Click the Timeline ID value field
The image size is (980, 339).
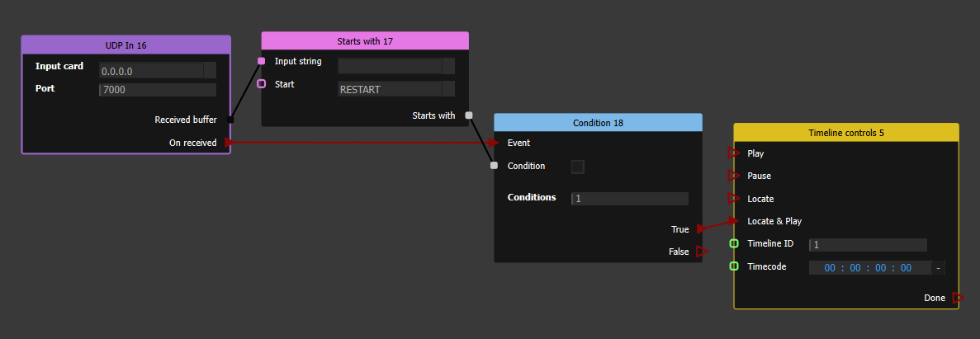point(868,245)
